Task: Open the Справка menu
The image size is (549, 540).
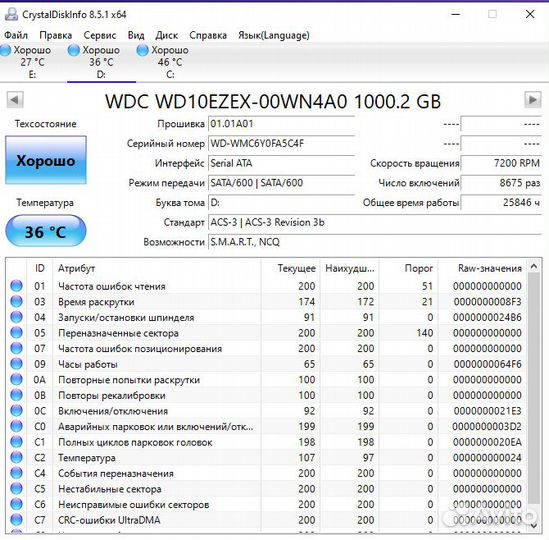Action: 208,35
